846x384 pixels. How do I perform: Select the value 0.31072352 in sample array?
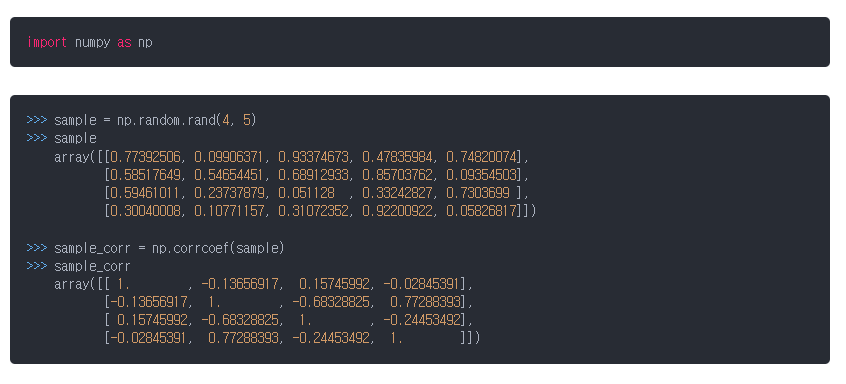click(x=313, y=210)
